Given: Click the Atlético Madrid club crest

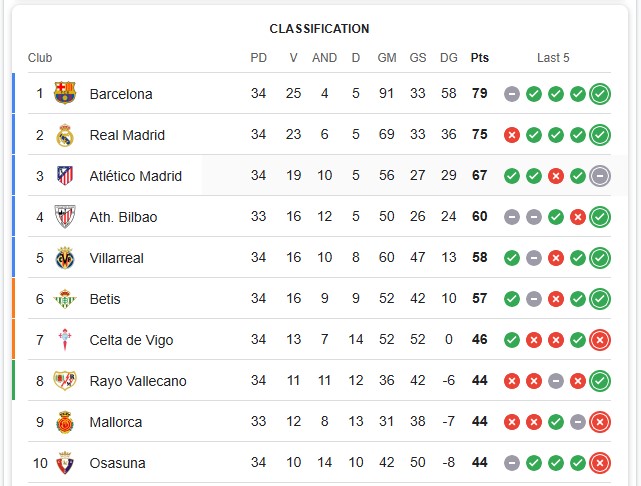Looking at the screenshot, I should click(x=65, y=175).
